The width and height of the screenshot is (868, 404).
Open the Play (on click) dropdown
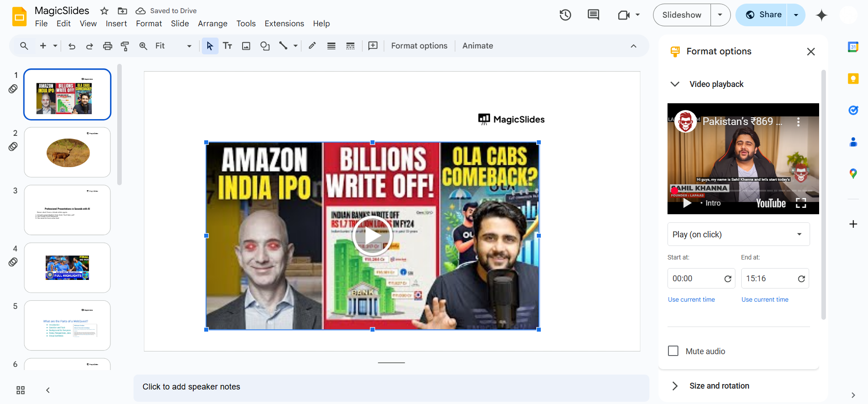click(738, 234)
